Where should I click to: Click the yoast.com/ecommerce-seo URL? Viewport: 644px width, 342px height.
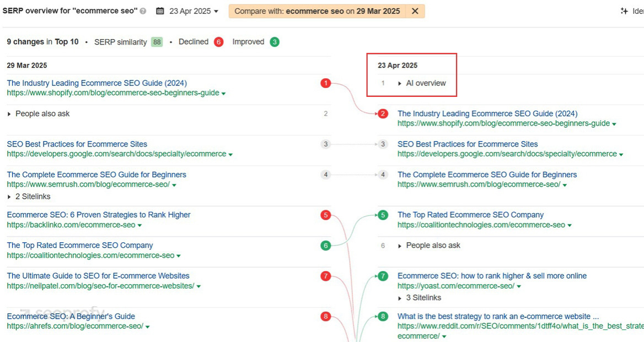click(x=456, y=286)
